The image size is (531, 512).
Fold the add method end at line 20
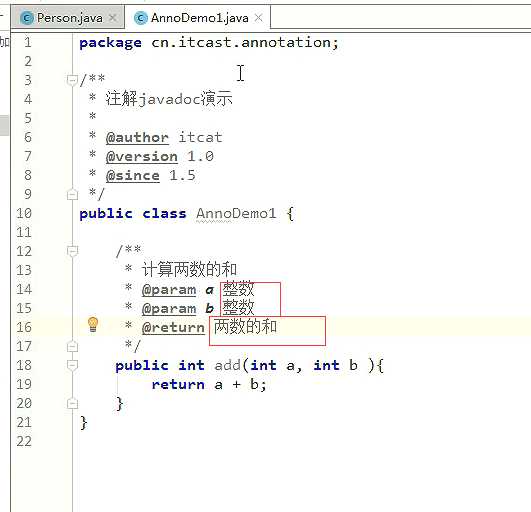(x=72, y=403)
